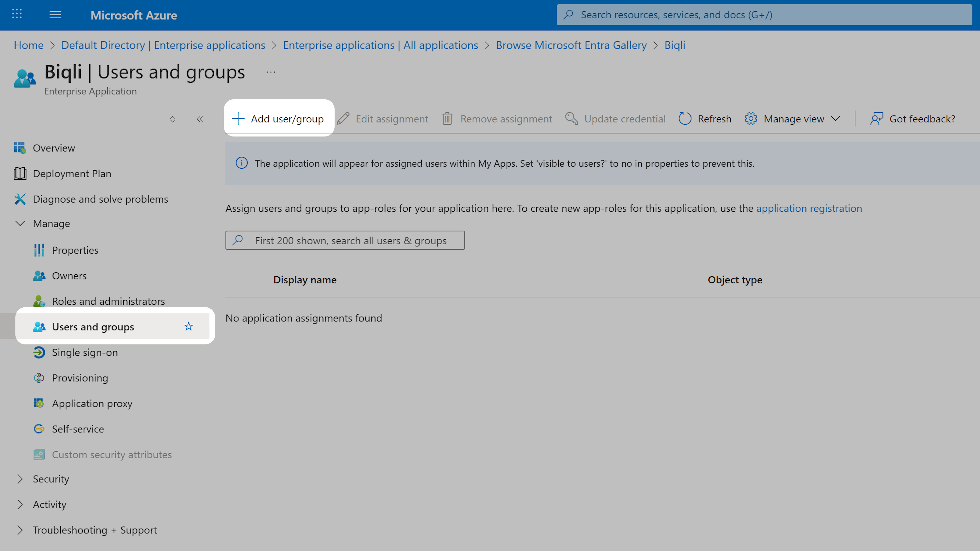The width and height of the screenshot is (980, 551).
Task: Click the trash icon for Remove assignment
Action: pos(447,119)
